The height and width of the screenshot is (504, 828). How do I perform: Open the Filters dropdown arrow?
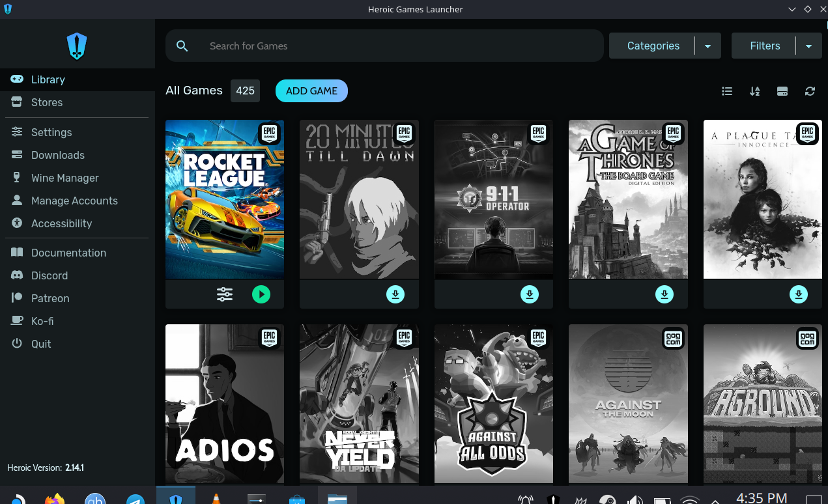tap(808, 46)
